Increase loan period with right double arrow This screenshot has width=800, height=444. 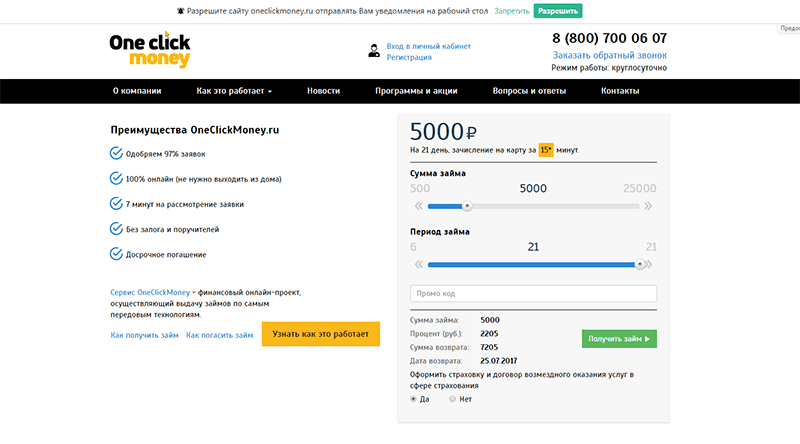[x=649, y=264]
